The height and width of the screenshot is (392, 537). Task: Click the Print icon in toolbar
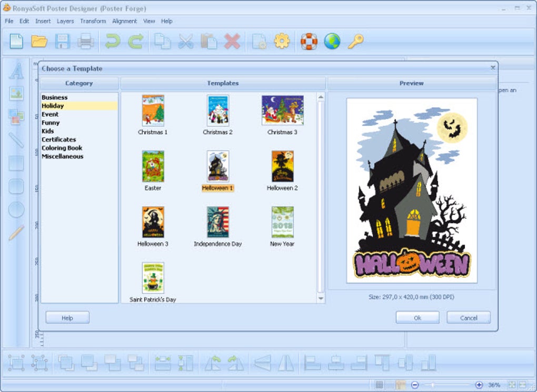pos(86,42)
